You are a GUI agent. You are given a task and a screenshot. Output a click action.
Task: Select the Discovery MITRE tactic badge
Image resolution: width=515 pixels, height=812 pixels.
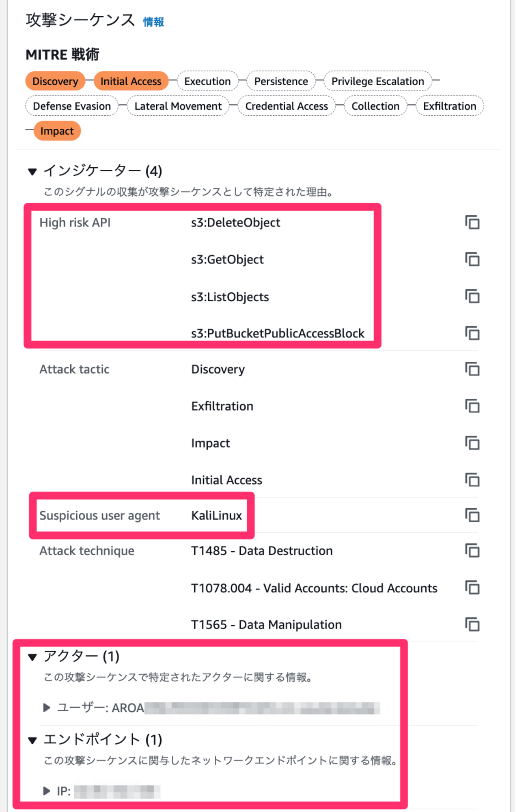point(55,81)
